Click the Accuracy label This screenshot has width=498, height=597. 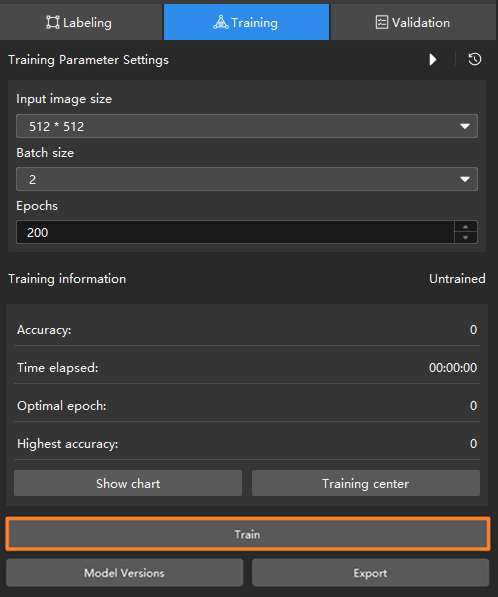[44, 330]
